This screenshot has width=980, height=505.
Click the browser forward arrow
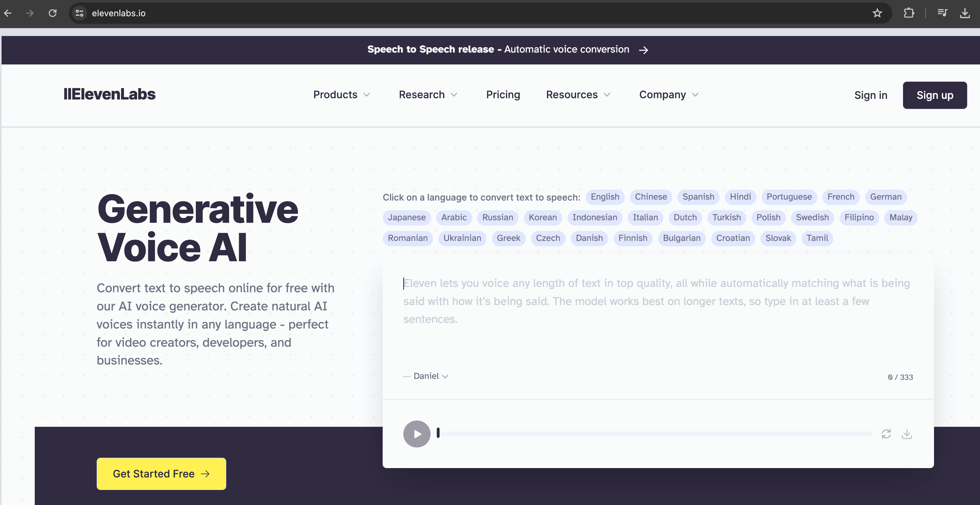pyautogui.click(x=30, y=13)
